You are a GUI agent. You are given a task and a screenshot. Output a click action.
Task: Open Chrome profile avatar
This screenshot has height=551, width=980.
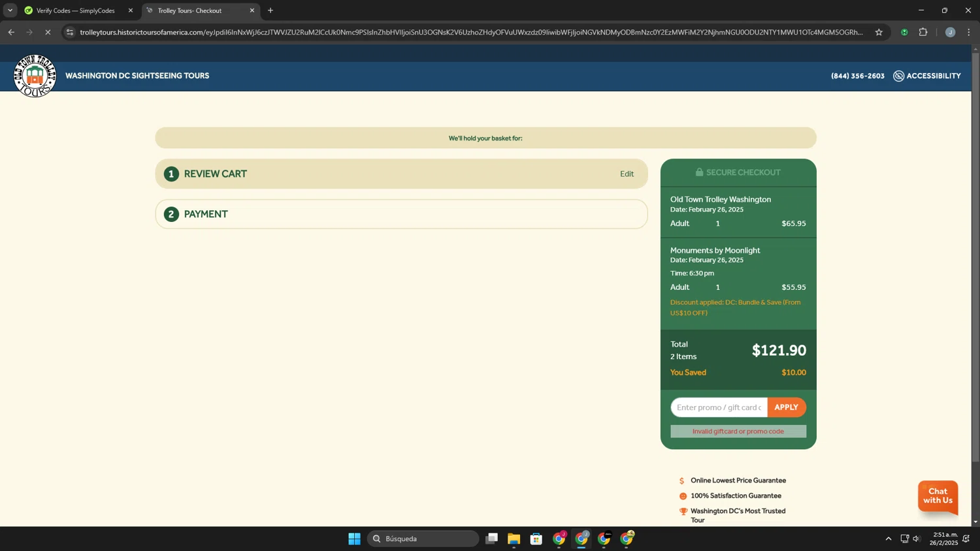coord(950,32)
